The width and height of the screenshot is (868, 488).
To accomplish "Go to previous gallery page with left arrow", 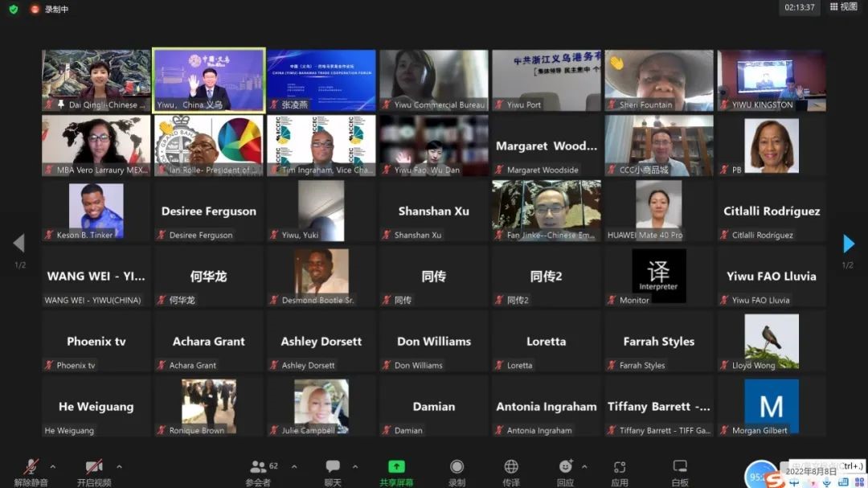I will point(18,243).
